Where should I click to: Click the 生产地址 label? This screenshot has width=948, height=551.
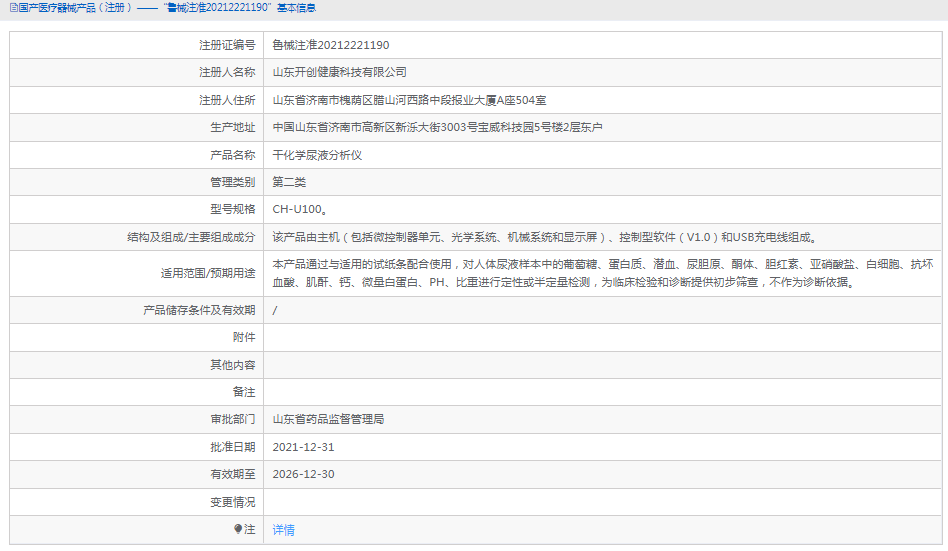(233, 128)
